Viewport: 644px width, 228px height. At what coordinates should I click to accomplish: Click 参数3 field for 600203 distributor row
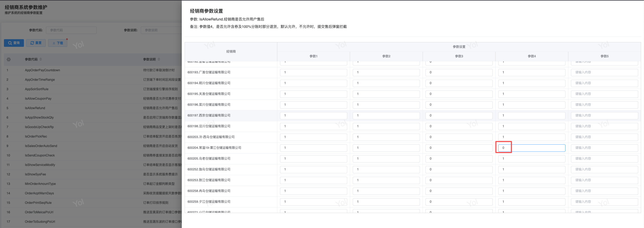(459, 137)
